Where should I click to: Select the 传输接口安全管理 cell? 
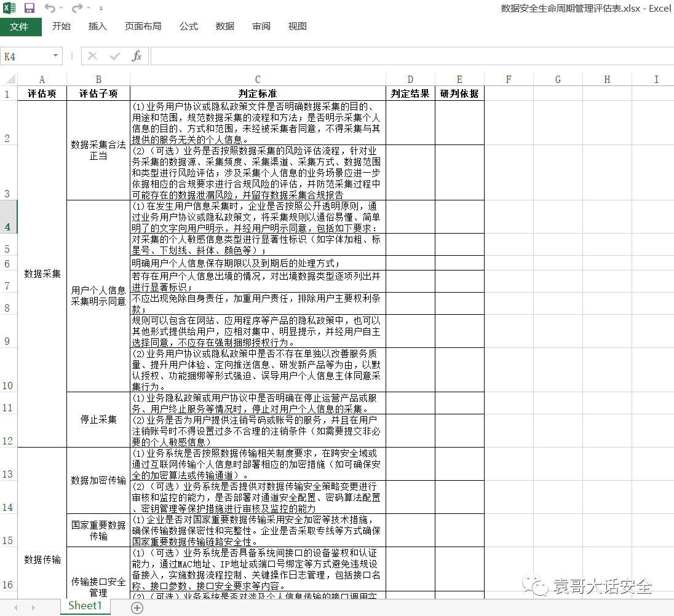(x=98, y=574)
